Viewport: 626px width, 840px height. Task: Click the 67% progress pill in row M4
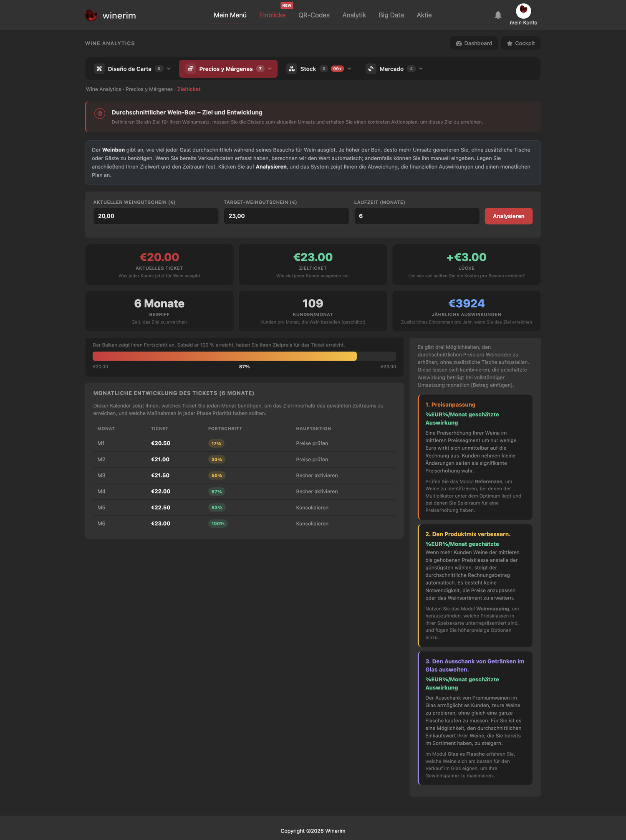tap(217, 492)
